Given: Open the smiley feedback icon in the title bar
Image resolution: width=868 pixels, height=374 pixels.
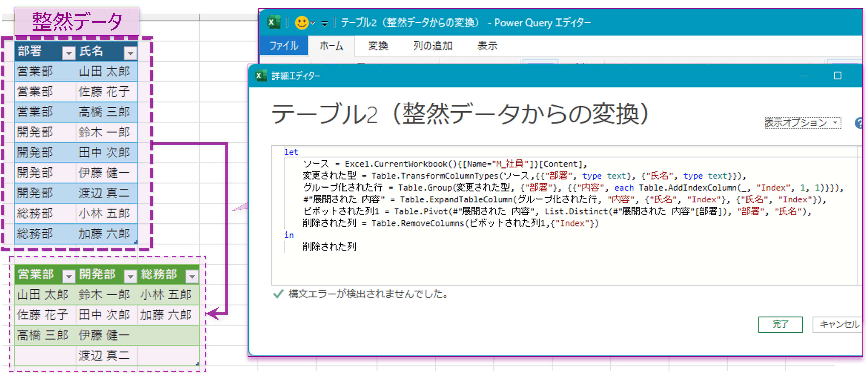Looking at the screenshot, I should [302, 22].
